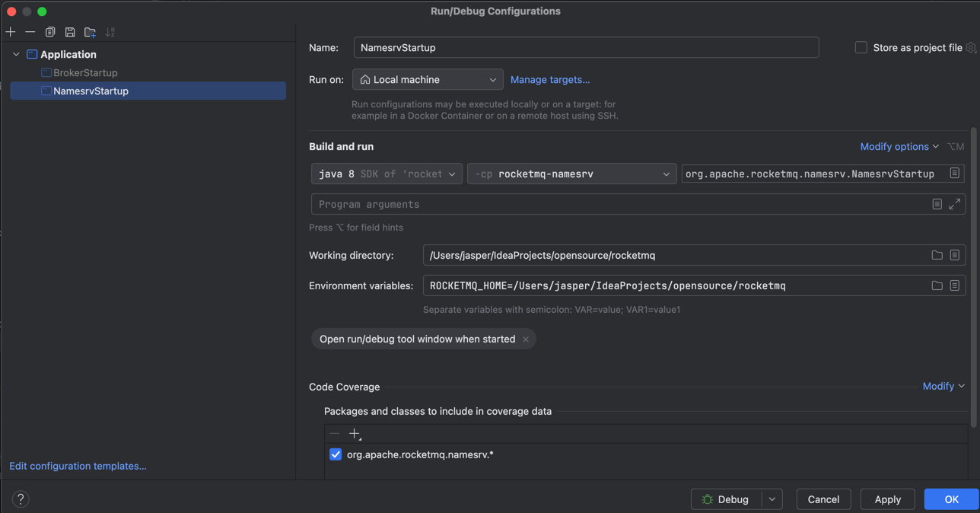The width and height of the screenshot is (980, 513).
Task: Remove selected coverage entry minus icon
Action: click(x=335, y=433)
